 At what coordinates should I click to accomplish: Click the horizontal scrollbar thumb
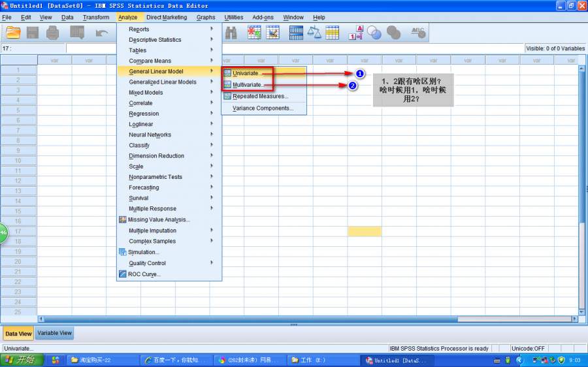click(252, 319)
